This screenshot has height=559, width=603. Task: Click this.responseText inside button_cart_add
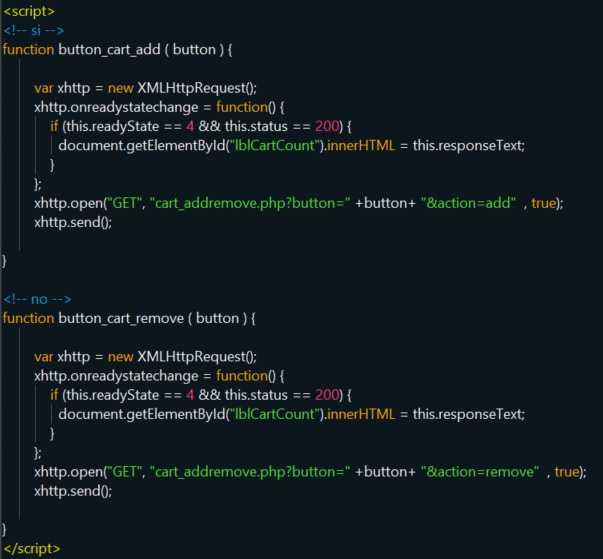(x=469, y=146)
